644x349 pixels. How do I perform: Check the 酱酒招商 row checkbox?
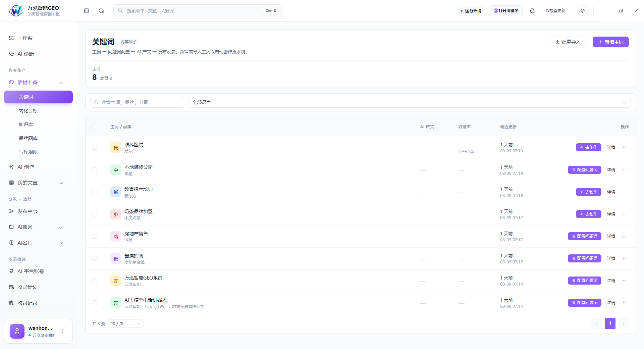(95, 258)
